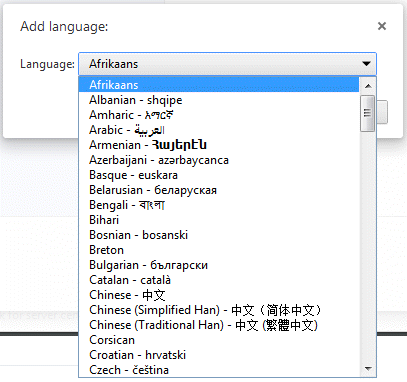Select Bihari language entry
The image size is (407, 382).
[x=219, y=220]
